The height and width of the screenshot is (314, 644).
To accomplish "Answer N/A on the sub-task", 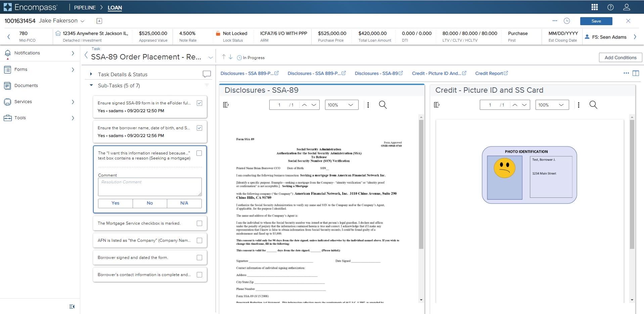I will coord(184,203).
